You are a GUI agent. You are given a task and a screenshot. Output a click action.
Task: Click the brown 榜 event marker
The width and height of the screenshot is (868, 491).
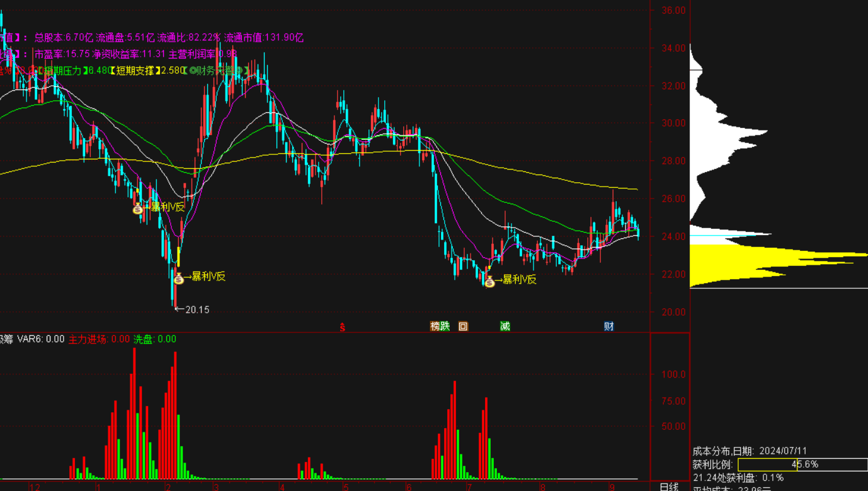tap(435, 326)
